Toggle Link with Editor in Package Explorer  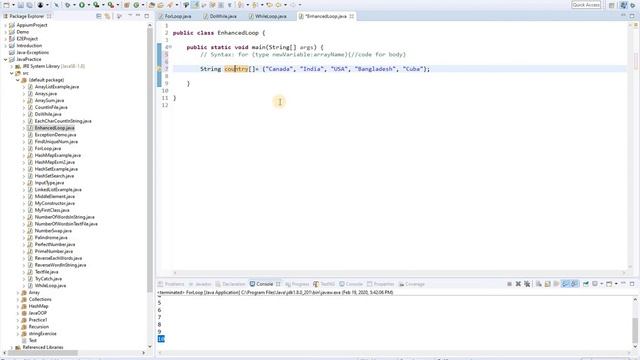coord(107,16)
